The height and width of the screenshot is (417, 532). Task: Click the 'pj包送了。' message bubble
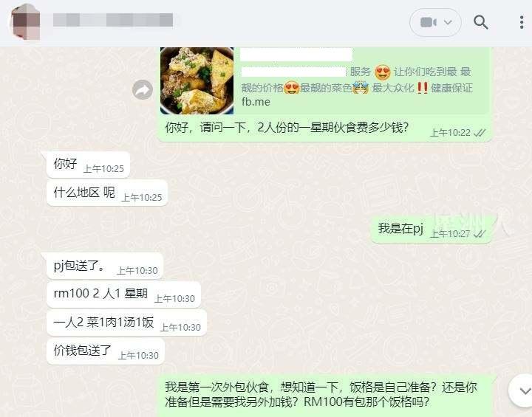(105, 266)
